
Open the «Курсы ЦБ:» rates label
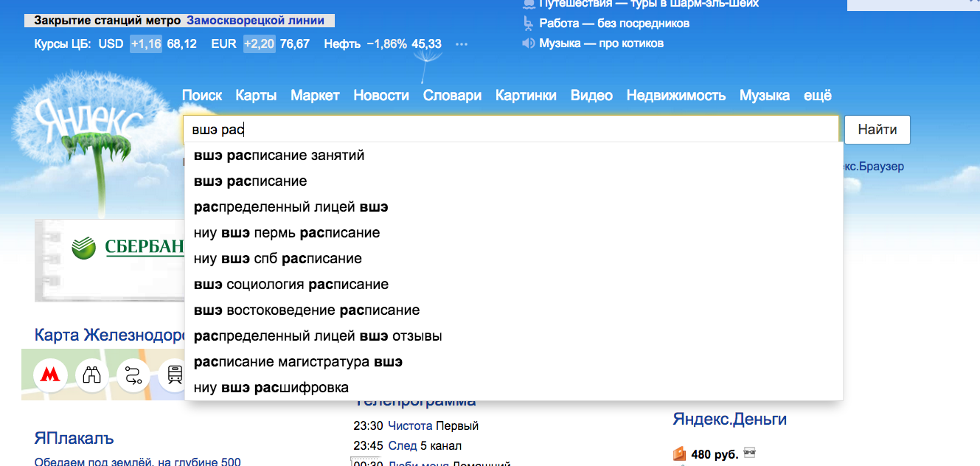tap(63, 44)
